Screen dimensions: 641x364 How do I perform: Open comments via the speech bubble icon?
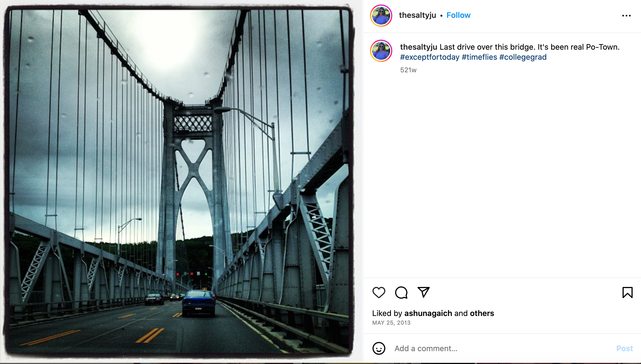pyautogui.click(x=401, y=293)
